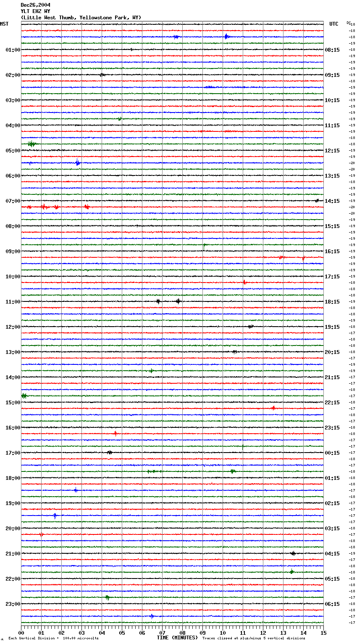Select minute 09 on the bottom axis
Image resolution: width=357 pixels, height=644 pixels.
pyautogui.click(x=202, y=633)
